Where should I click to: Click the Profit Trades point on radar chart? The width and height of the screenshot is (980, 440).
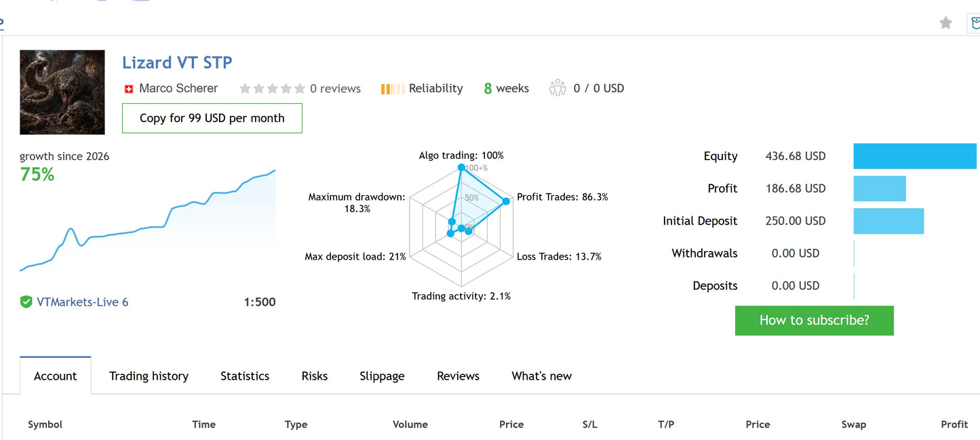506,201
